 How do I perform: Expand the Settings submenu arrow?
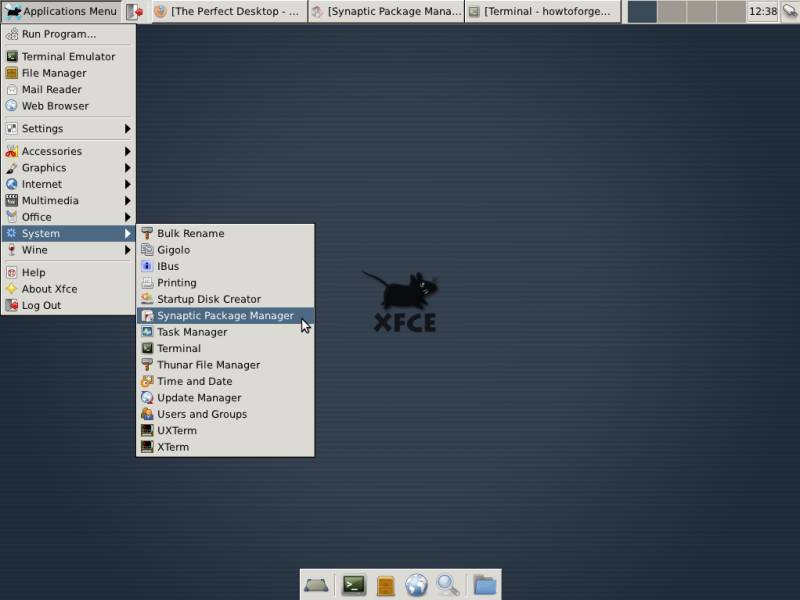pyautogui.click(x=128, y=129)
